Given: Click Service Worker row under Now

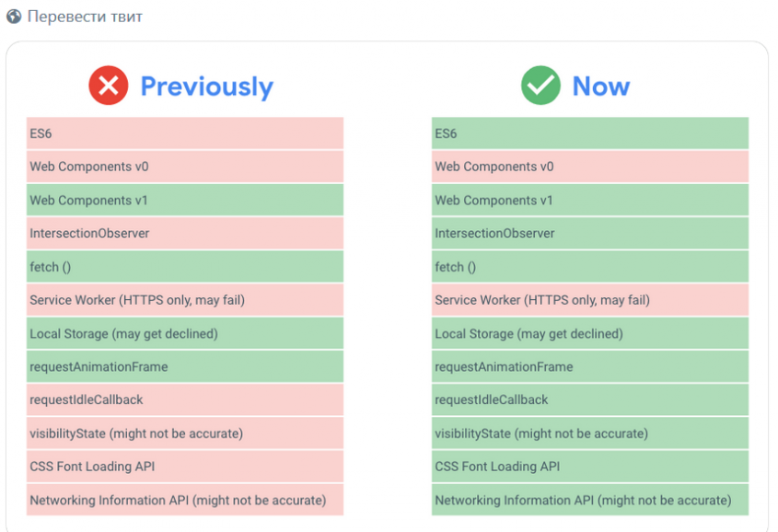Looking at the screenshot, I should coord(589,300).
